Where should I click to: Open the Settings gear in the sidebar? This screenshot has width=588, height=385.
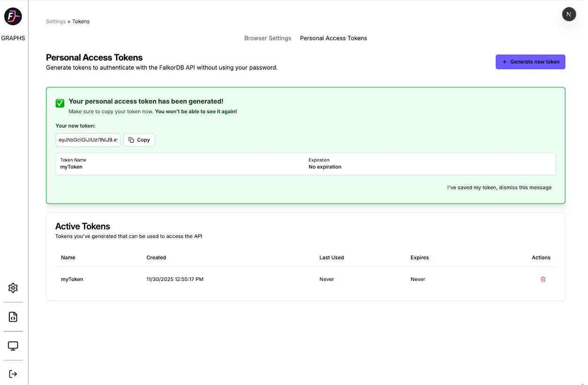click(x=13, y=288)
